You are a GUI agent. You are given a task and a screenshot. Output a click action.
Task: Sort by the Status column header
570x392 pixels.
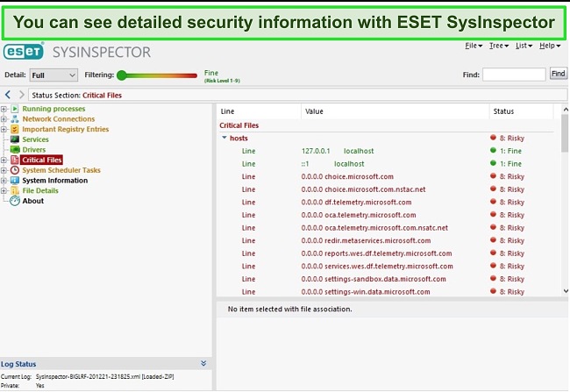point(521,111)
